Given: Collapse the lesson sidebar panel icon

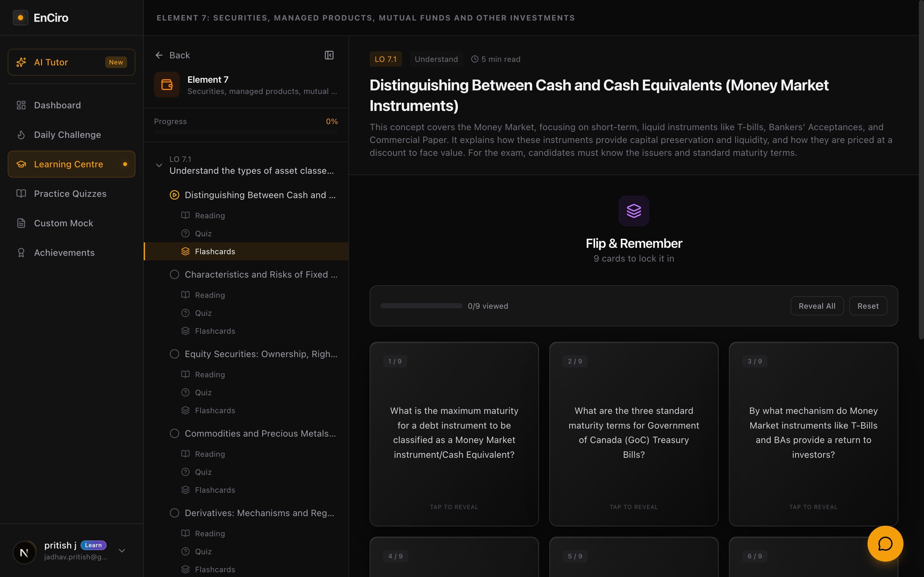Looking at the screenshot, I should (329, 55).
